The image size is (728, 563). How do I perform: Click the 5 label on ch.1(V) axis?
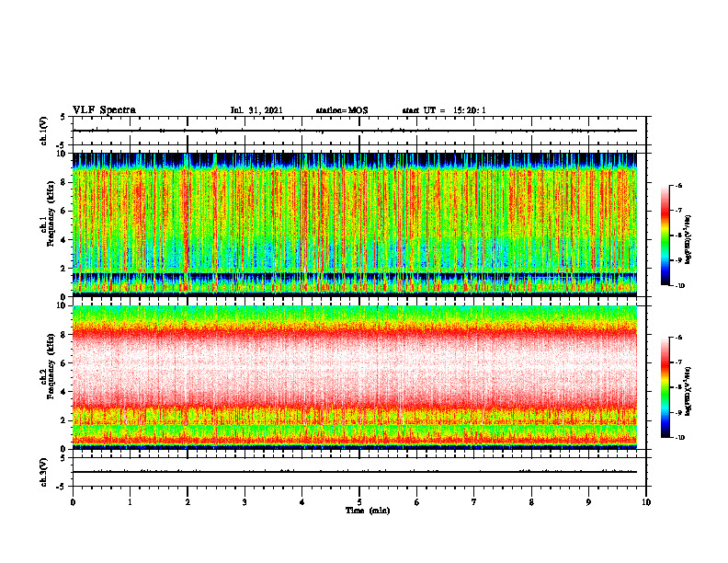pos(63,118)
